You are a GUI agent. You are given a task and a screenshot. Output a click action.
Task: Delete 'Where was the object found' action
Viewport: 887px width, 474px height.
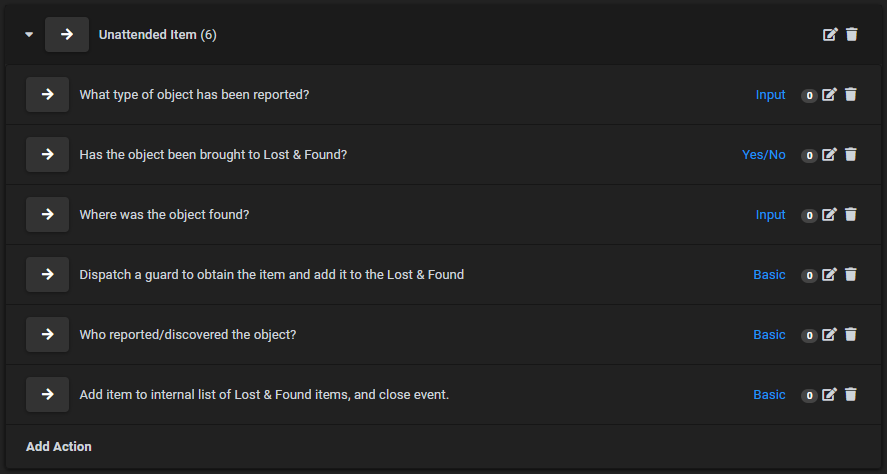851,214
